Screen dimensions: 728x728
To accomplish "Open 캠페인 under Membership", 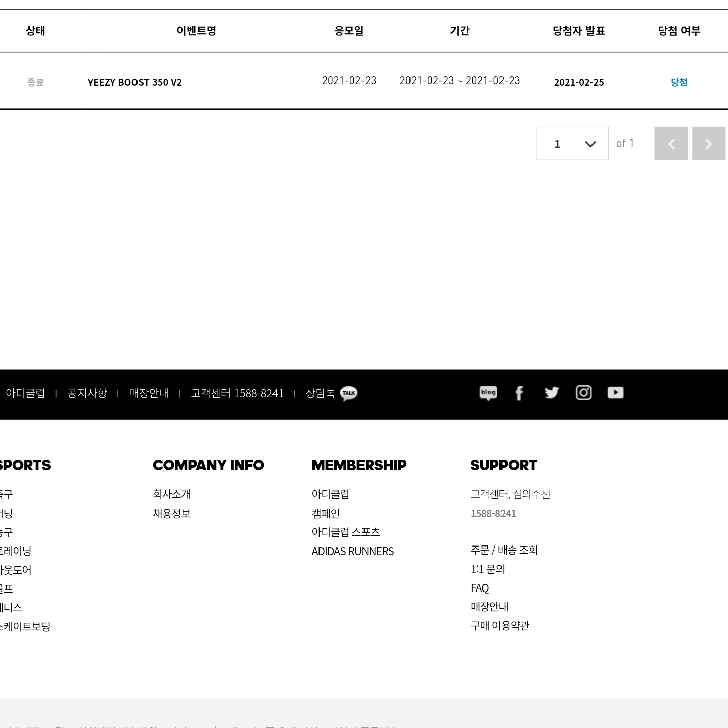I will (x=326, y=514).
